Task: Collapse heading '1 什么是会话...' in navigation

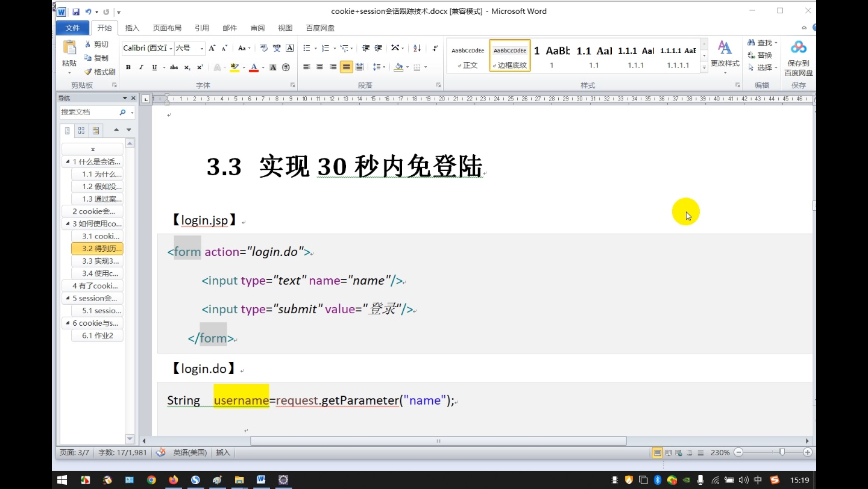Action: pos(67,161)
